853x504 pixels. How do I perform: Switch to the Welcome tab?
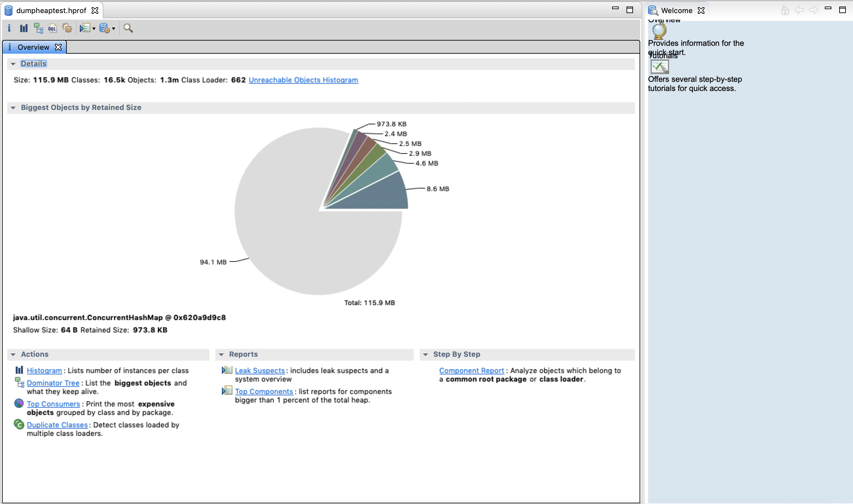tap(677, 10)
